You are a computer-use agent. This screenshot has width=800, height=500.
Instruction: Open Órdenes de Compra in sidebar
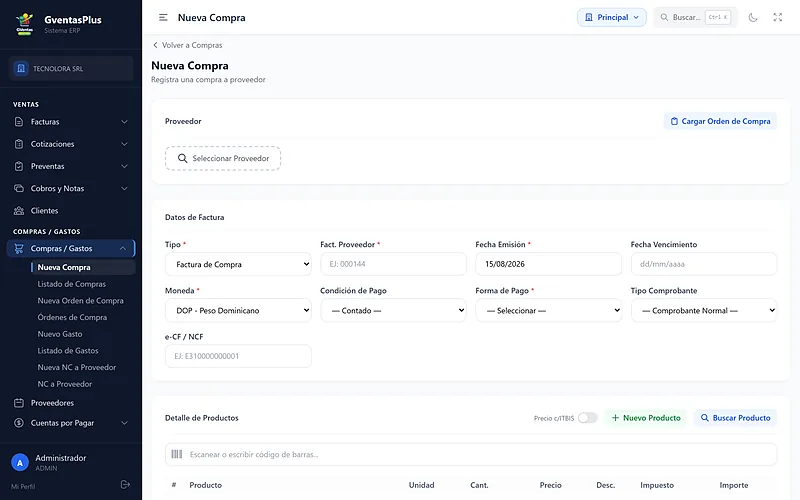[x=72, y=317]
